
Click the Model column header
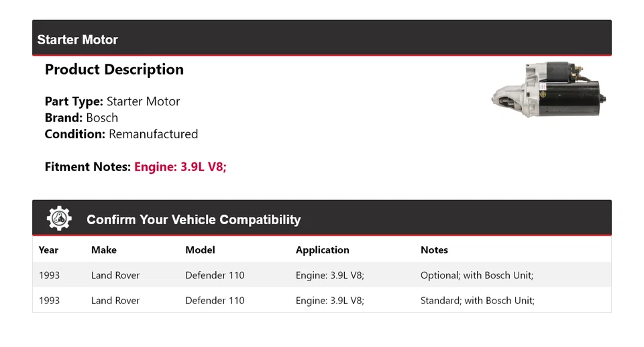pyautogui.click(x=200, y=250)
